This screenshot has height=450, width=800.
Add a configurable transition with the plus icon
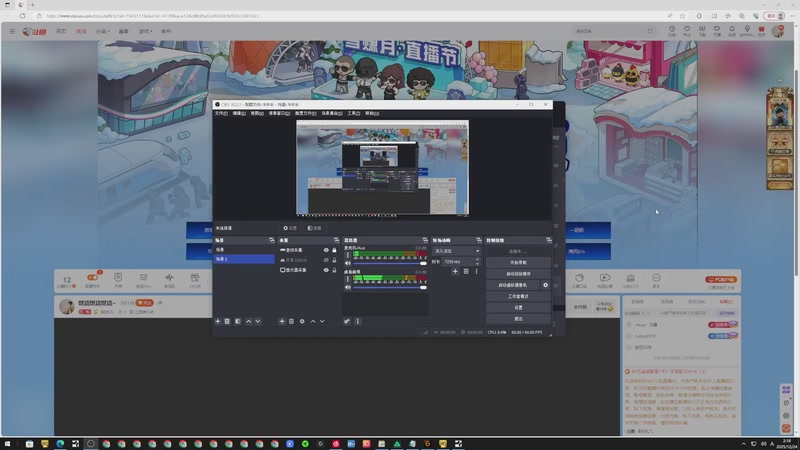tap(455, 271)
